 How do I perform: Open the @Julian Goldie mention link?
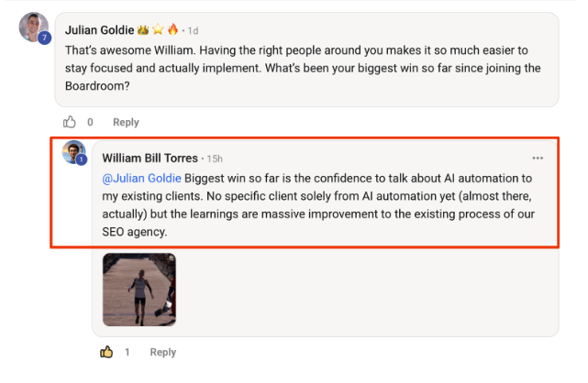tap(142, 179)
